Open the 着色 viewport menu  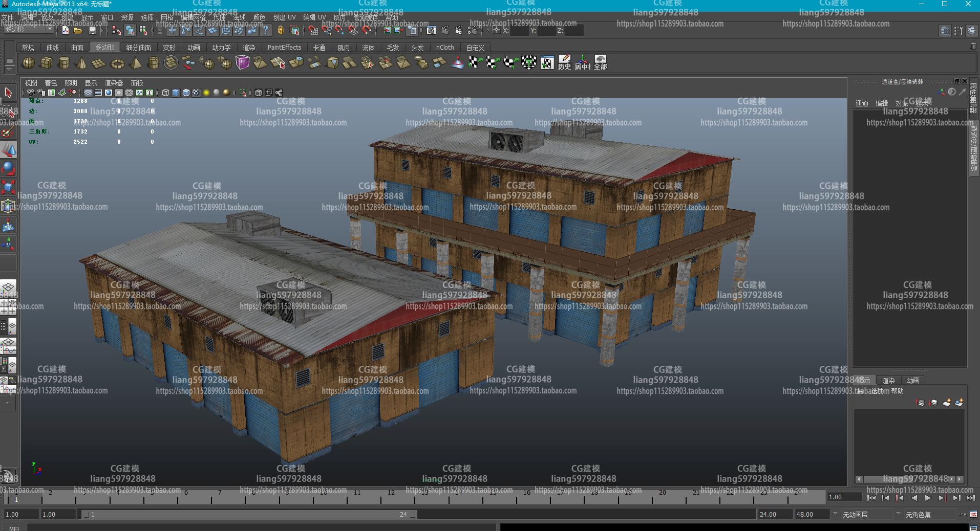coord(51,83)
